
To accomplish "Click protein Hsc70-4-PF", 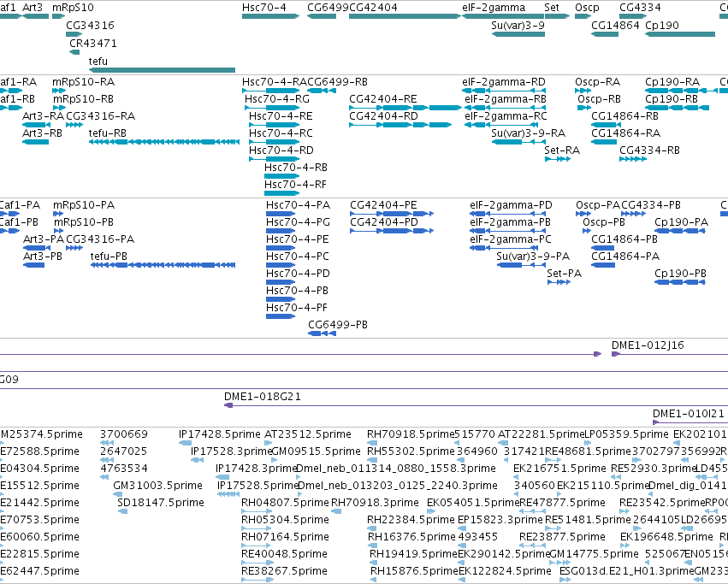I will 281,316.
